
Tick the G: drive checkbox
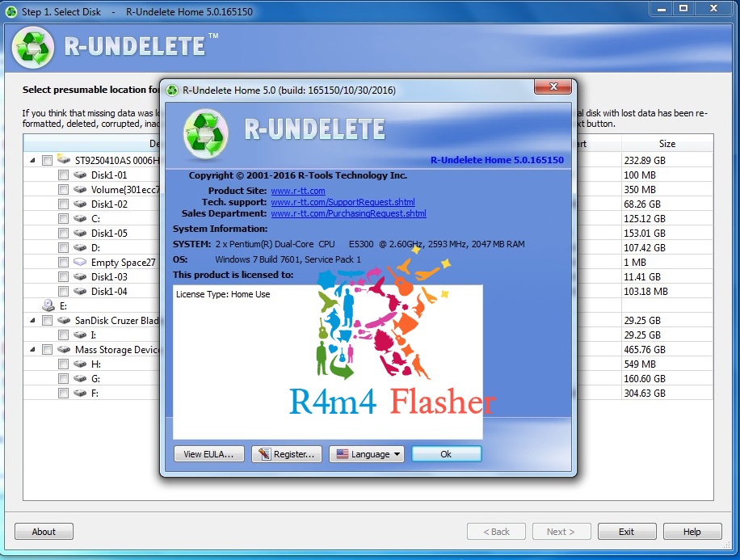(63, 379)
